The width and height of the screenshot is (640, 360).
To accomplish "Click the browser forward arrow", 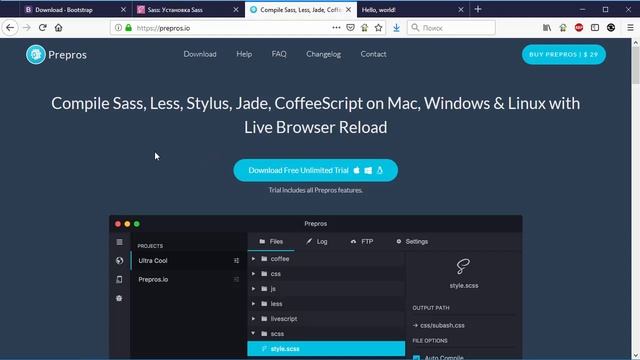I will click(27, 28).
